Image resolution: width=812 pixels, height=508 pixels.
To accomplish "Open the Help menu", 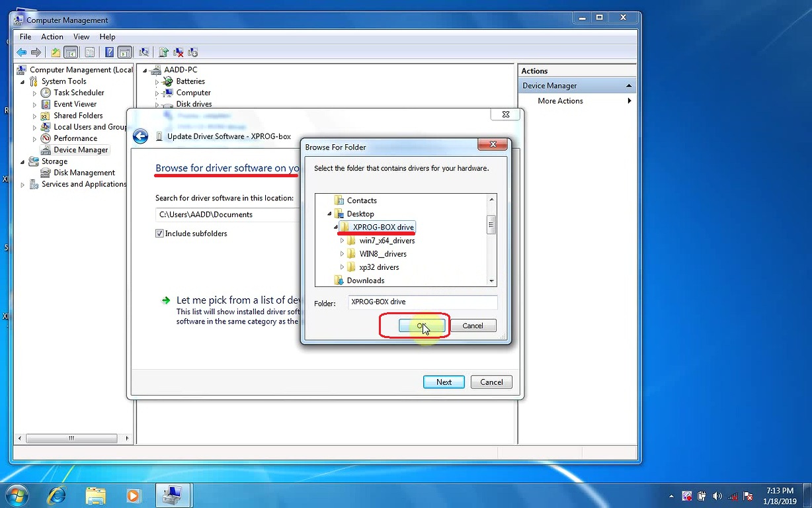I will [x=107, y=37].
